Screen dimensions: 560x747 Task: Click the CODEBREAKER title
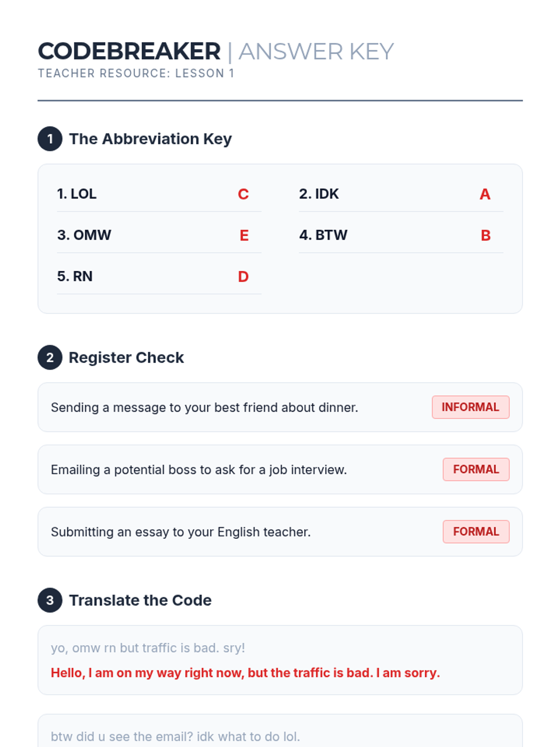click(x=129, y=51)
